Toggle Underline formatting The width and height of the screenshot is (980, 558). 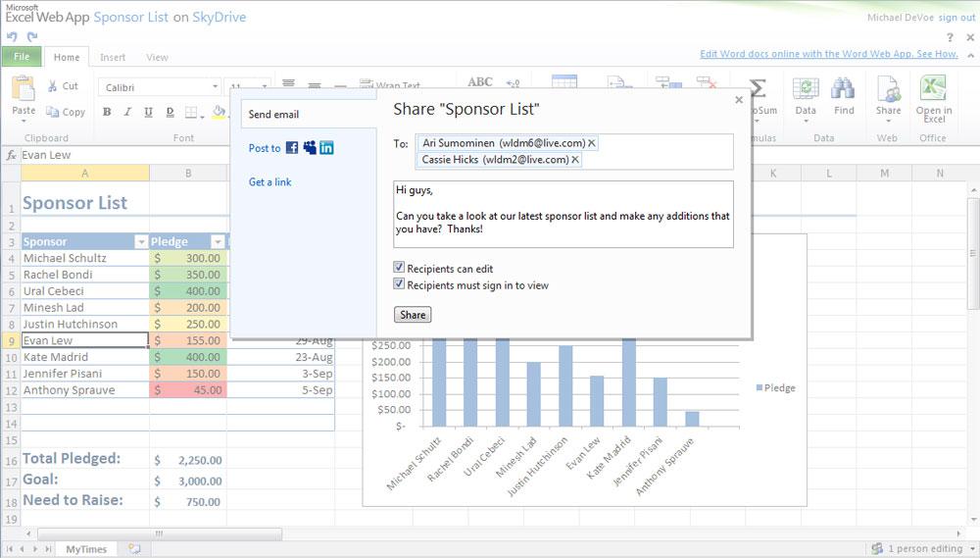(x=148, y=112)
